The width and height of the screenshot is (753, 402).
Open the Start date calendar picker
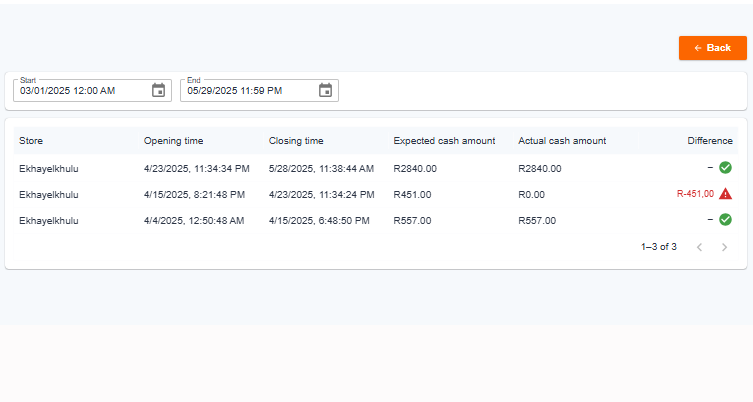point(158,90)
